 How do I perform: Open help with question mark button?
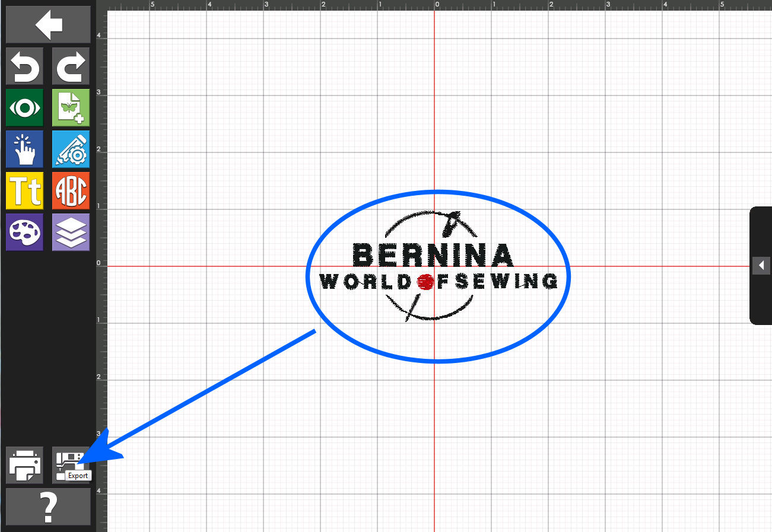[x=48, y=506]
